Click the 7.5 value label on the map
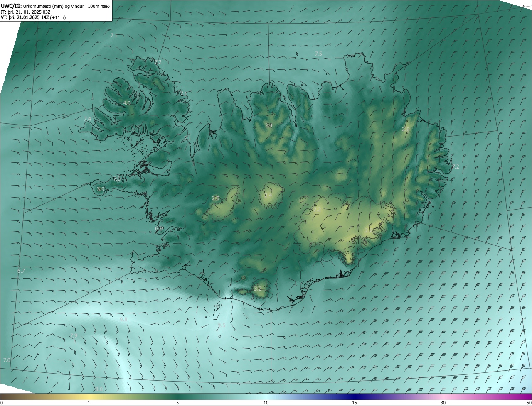 coord(318,54)
